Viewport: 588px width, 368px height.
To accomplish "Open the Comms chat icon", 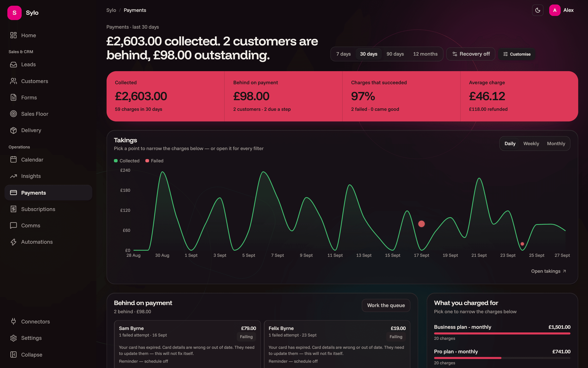I will pyautogui.click(x=13, y=225).
